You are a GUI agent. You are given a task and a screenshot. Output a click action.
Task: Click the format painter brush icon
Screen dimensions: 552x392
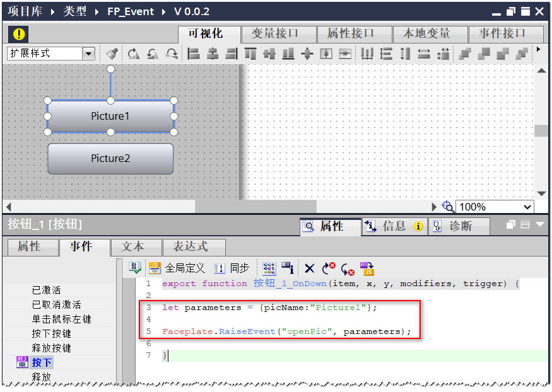[x=112, y=54]
